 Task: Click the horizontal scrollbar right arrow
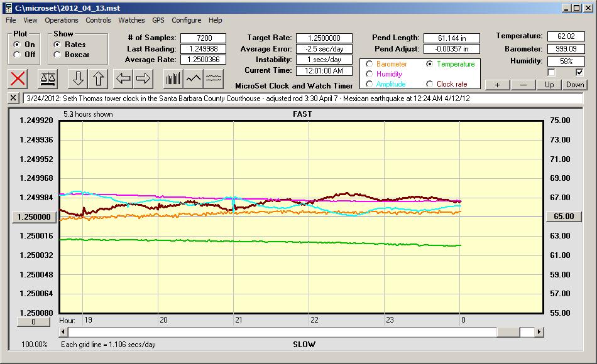click(x=539, y=332)
